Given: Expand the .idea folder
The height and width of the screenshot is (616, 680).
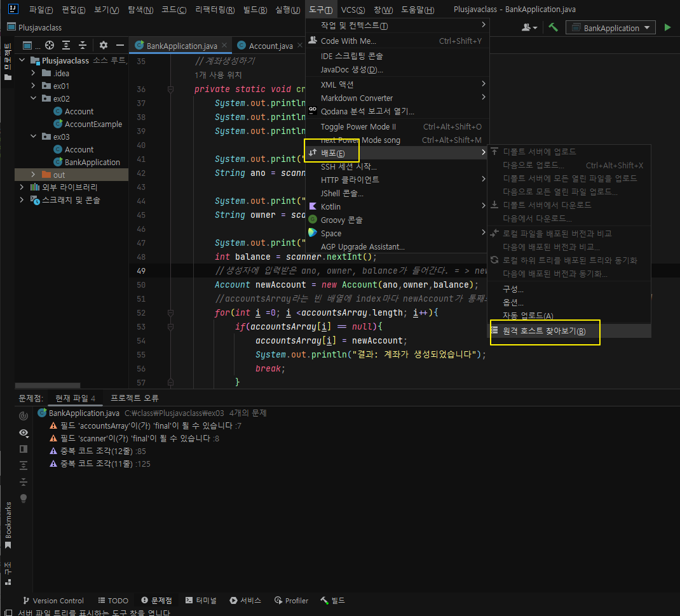Looking at the screenshot, I should pos(34,73).
